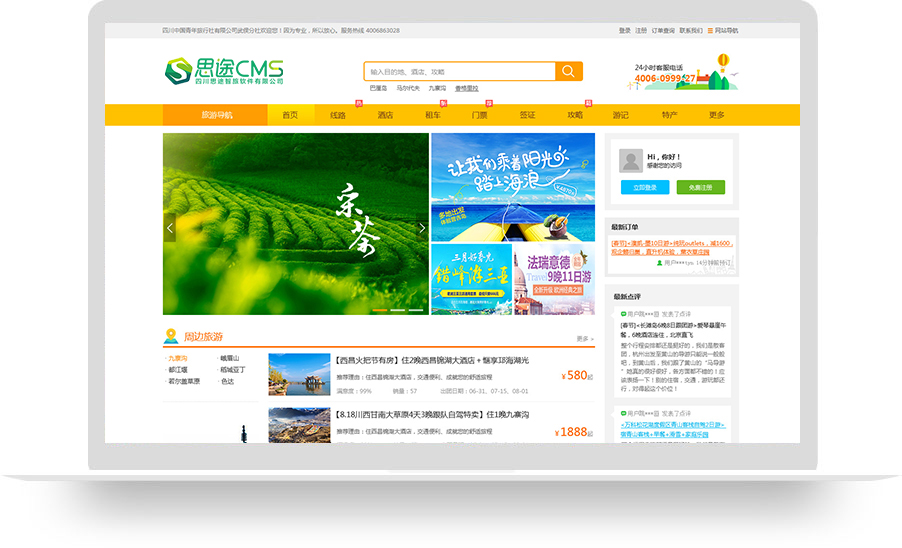Click the 法瑞意德 9晚11日游 banner
This screenshot has height=548, width=902.
tap(554, 280)
